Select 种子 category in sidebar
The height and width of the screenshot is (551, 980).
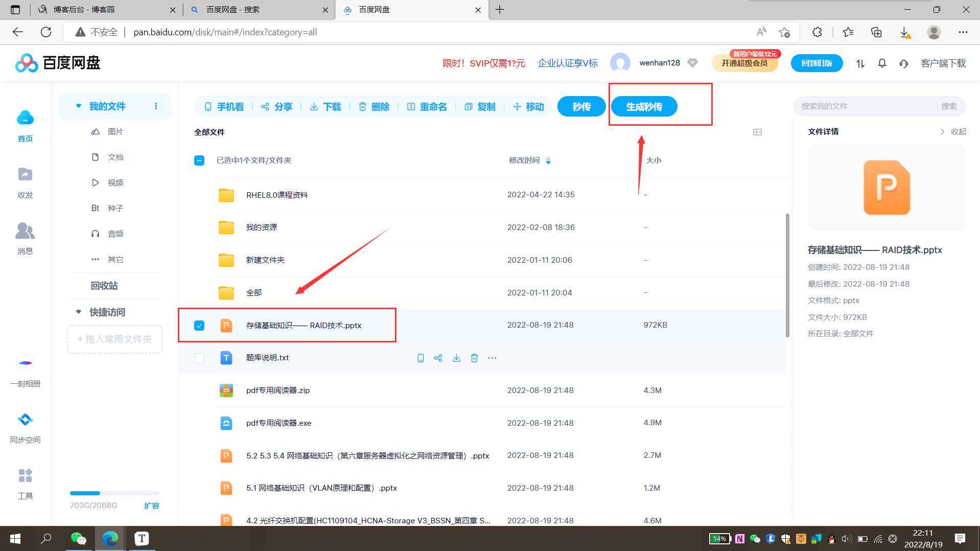(107, 208)
